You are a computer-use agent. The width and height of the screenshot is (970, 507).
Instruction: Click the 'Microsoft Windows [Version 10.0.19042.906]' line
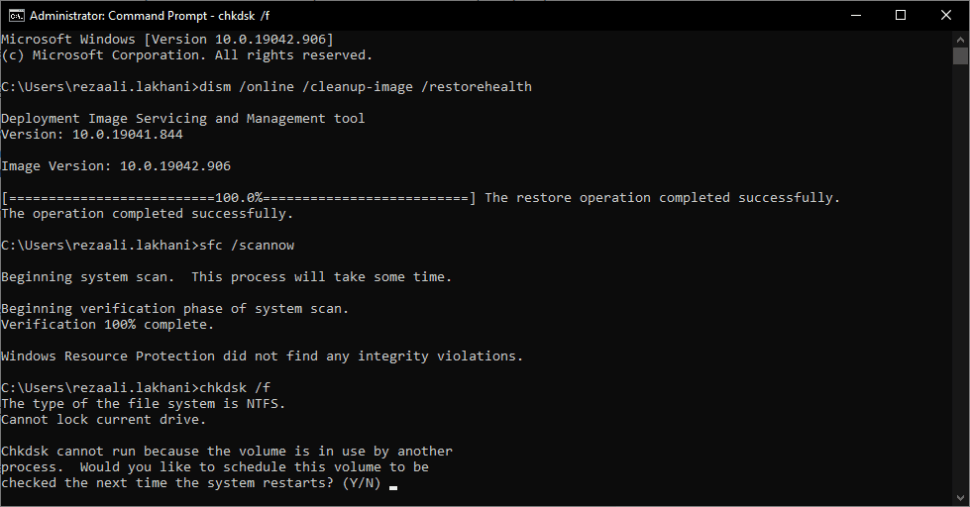167,39
